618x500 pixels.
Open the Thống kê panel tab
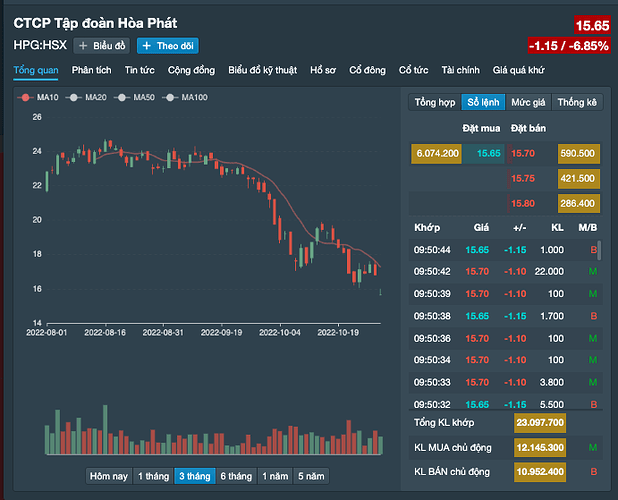tap(577, 102)
